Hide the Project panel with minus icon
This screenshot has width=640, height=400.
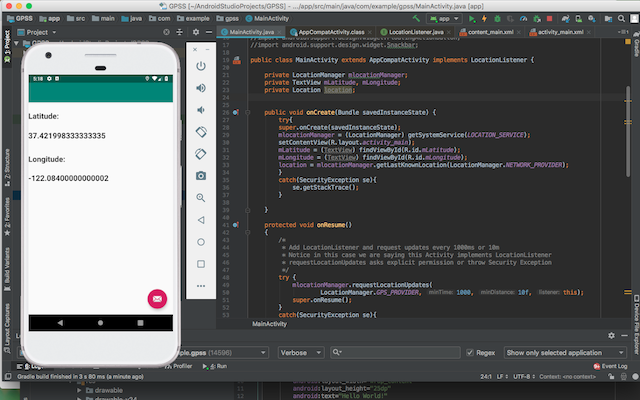(209, 32)
